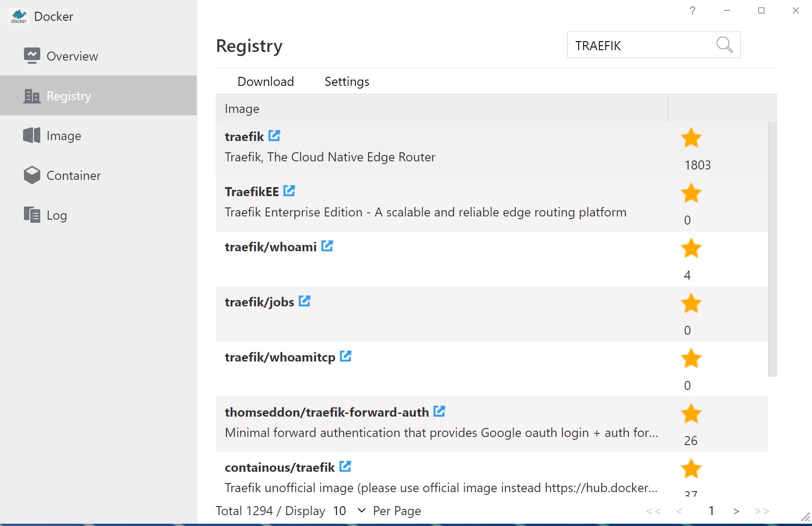Click the star icon on traefik/whoami row
This screenshot has width=812, height=526.
[x=691, y=248]
